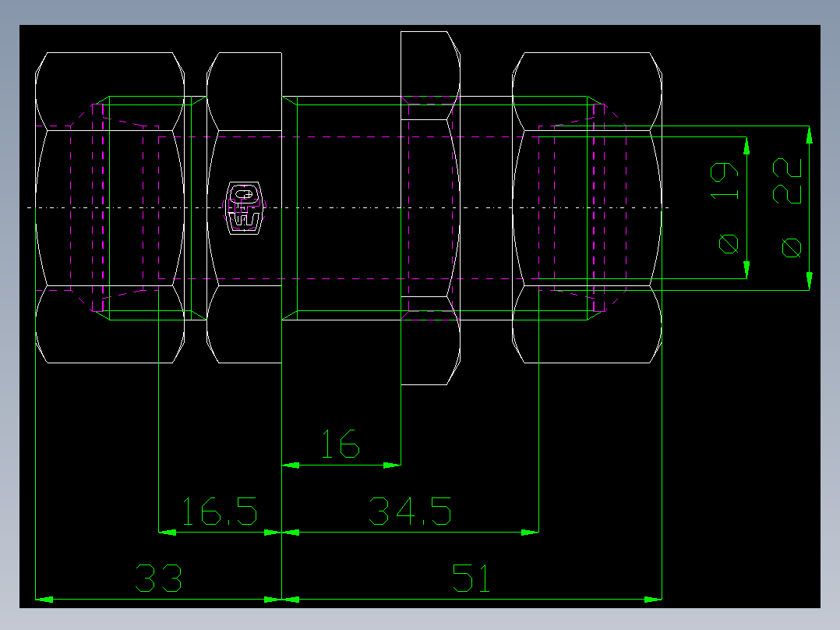Select the EO manufacturer logo on the fitting body
This screenshot has width=840, height=630.
[243, 205]
